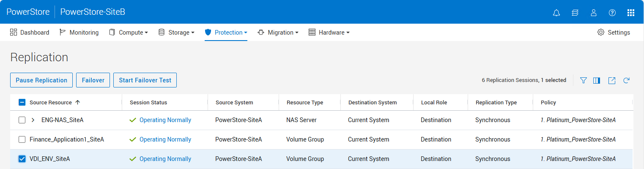
Task: Open the Migration dropdown menu
Action: (x=278, y=33)
